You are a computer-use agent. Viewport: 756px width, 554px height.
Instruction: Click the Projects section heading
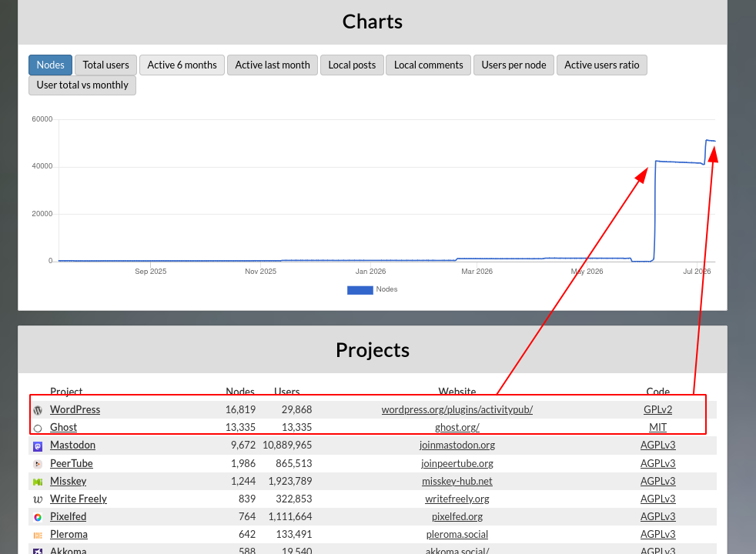pos(373,350)
